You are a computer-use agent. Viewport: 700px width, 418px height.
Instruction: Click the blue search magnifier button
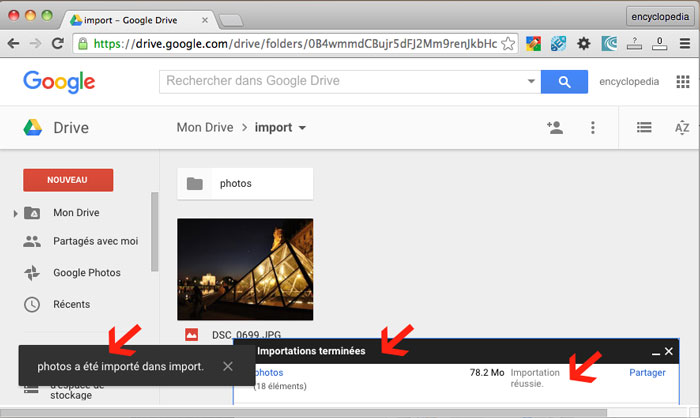[564, 82]
